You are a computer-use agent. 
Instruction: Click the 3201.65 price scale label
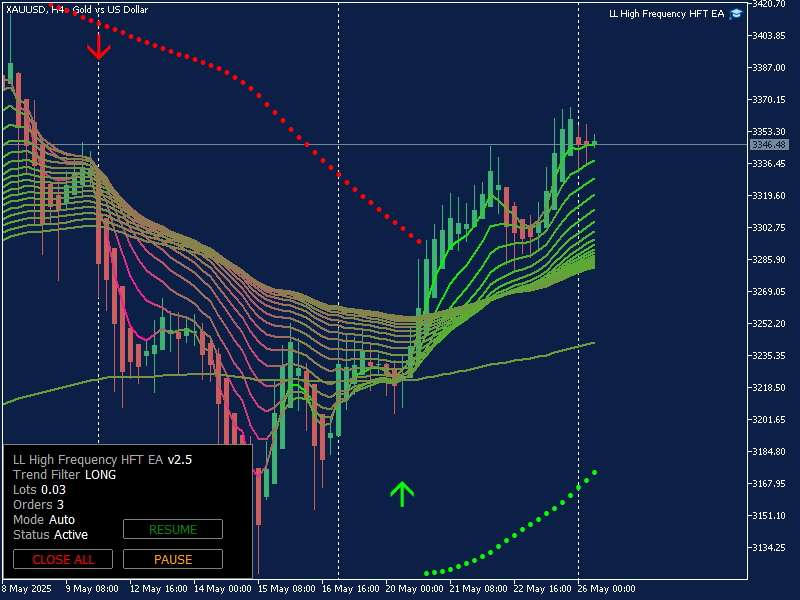(x=769, y=419)
